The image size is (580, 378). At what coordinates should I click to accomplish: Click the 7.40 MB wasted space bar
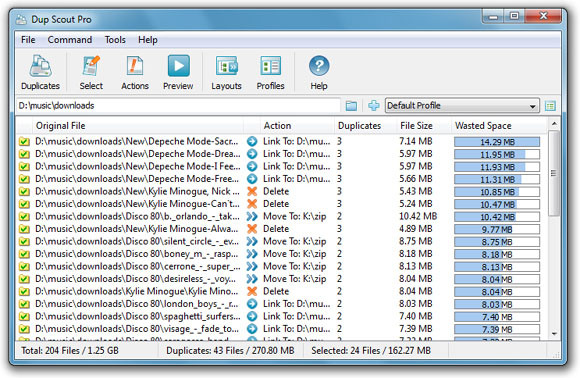[x=497, y=317]
